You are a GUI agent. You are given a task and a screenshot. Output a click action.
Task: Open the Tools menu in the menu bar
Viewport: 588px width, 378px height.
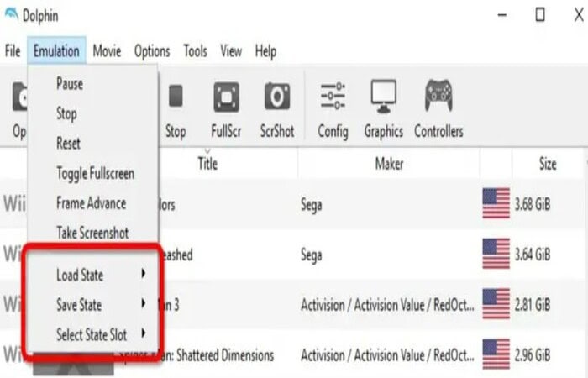click(195, 51)
